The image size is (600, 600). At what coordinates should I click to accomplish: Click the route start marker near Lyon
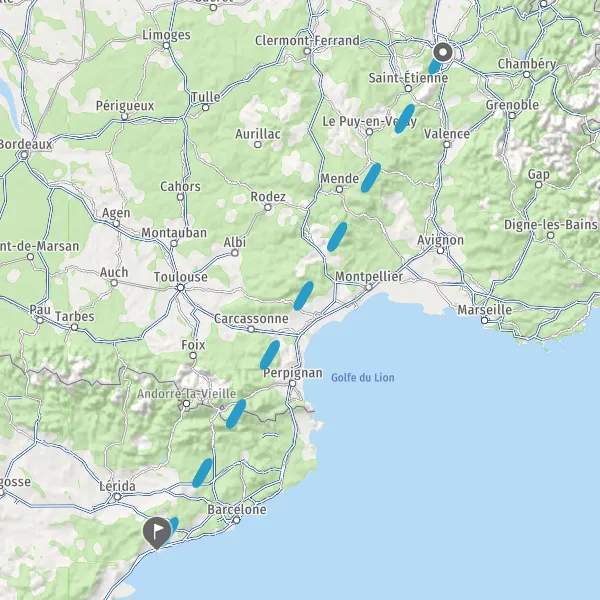click(x=443, y=52)
